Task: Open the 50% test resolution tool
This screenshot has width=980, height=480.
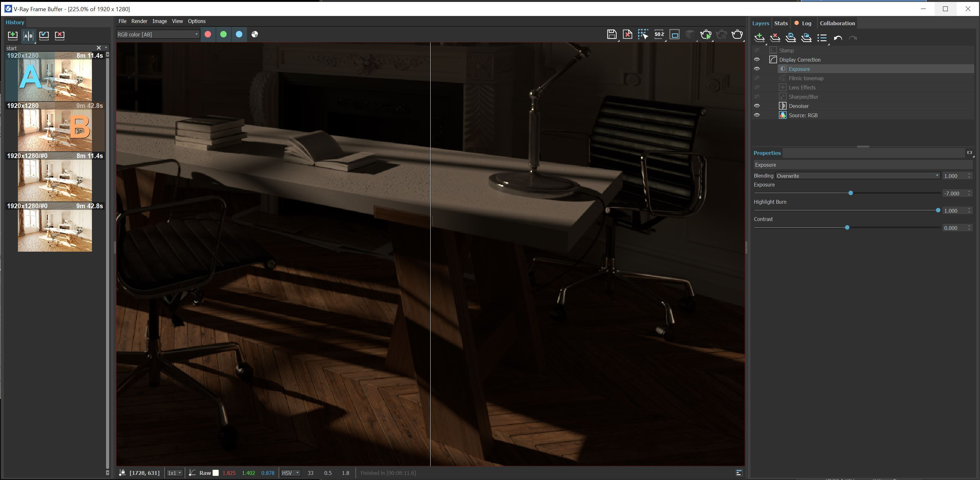Action: tap(659, 34)
